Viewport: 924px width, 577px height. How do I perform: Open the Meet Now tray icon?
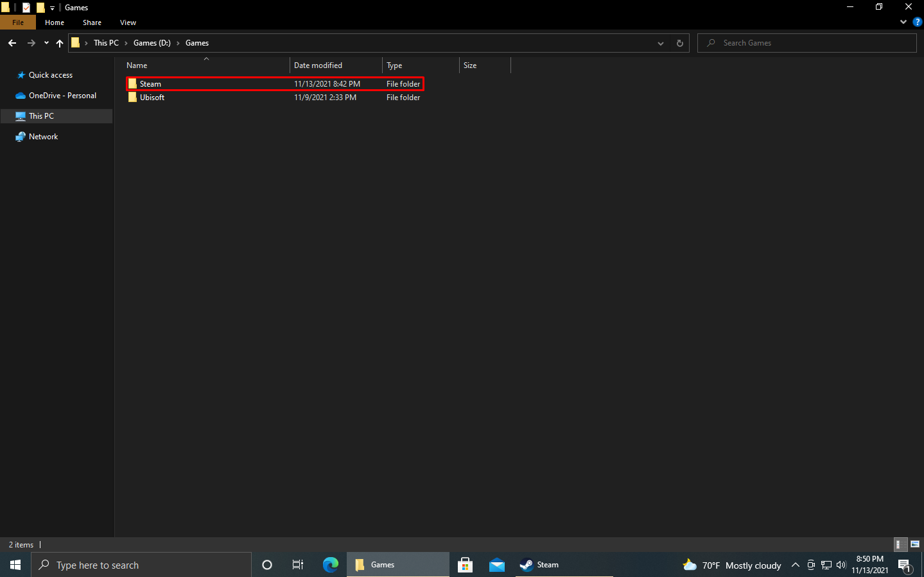point(811,565)
